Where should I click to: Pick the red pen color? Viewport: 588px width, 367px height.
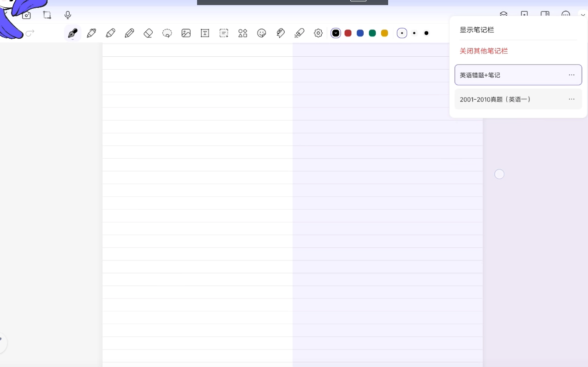348,33
